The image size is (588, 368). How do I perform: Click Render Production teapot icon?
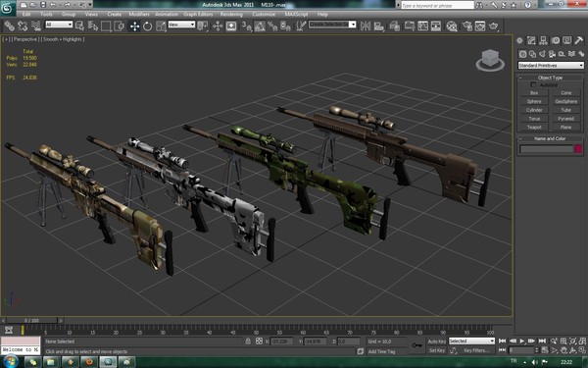494,26
